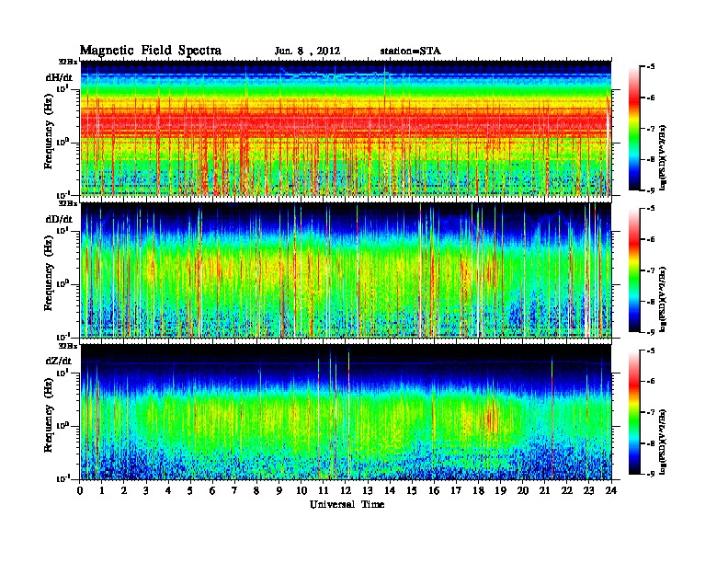Click the "-9" value on dH/dt color bar
The image size is (728, 563).
coord(651,190)
